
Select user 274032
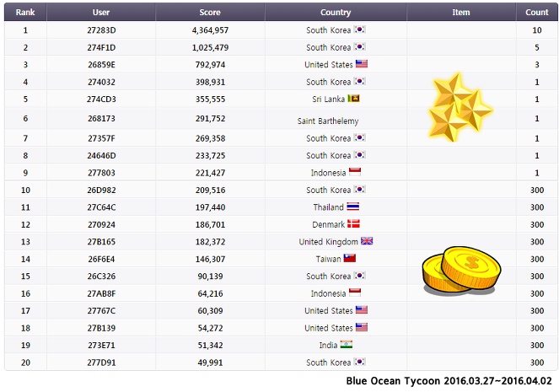[x=102, y=82]
